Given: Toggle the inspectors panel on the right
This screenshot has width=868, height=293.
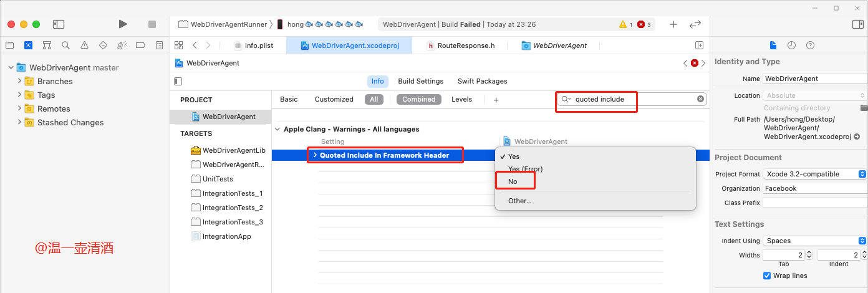Looking at the screenshot, I should (x=857, y=24).
